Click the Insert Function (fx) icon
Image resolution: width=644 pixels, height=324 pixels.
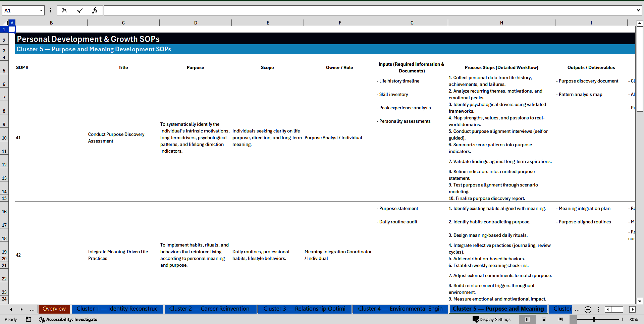pyautogui.click(x=95, y=10)
